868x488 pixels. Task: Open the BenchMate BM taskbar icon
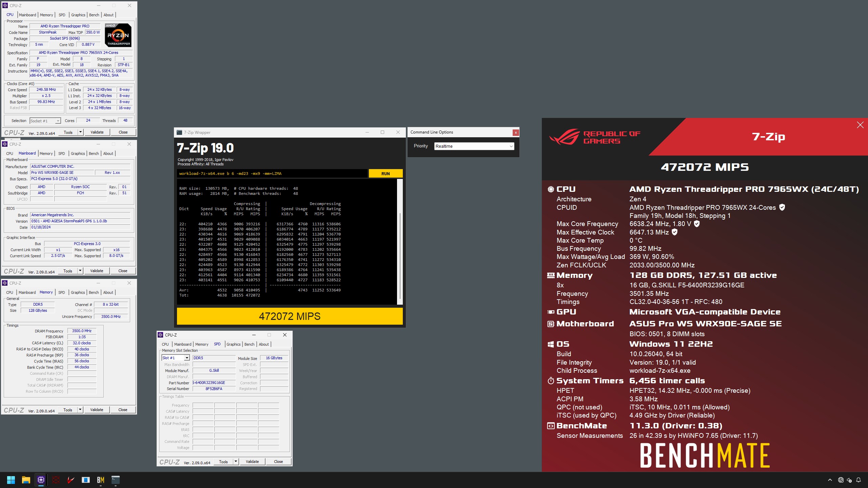[x=101, y=480]
